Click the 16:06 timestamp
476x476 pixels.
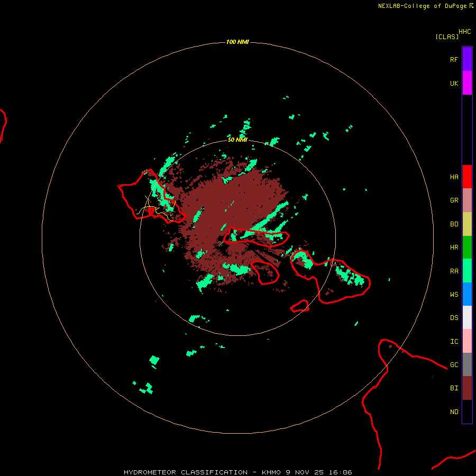[340, 472]
